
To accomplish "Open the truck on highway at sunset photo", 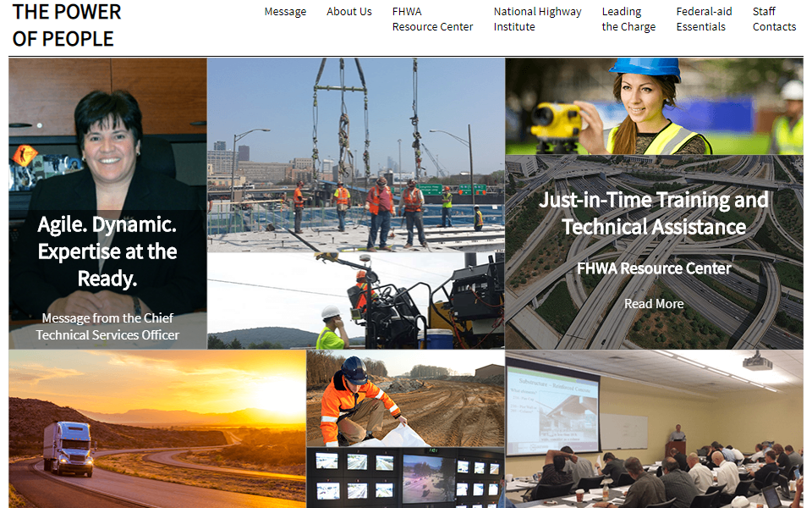I will pos(157,428).
